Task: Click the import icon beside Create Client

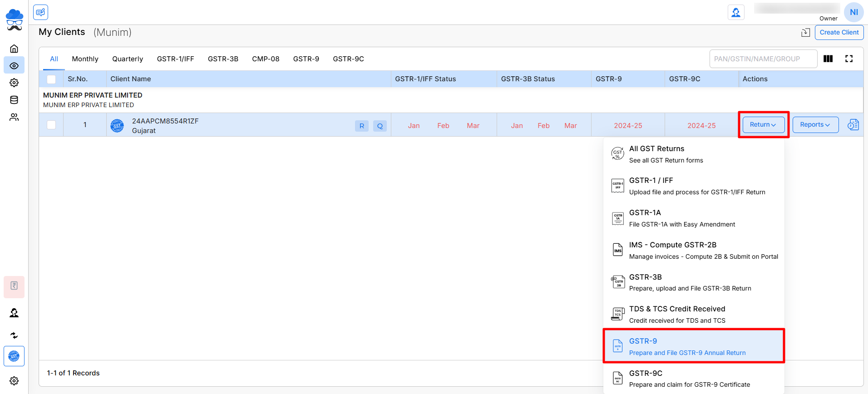Action: point(805,32)
